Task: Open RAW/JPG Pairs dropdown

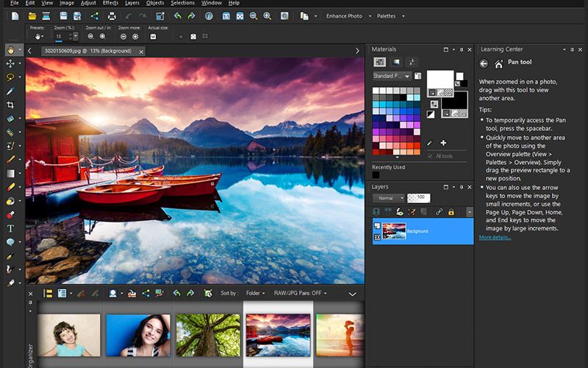Action: (300, 293)
